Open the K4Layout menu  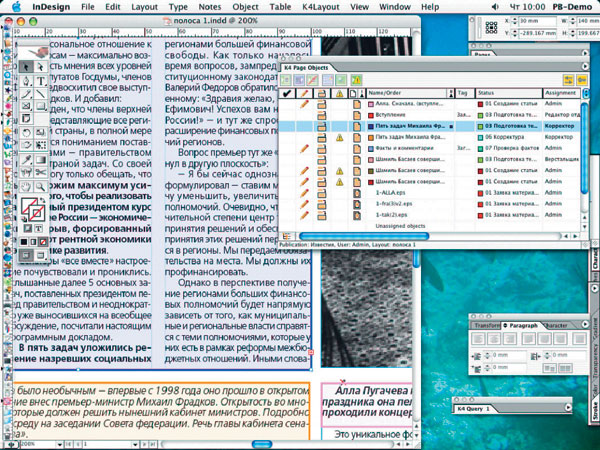click(x=321, y=7)
